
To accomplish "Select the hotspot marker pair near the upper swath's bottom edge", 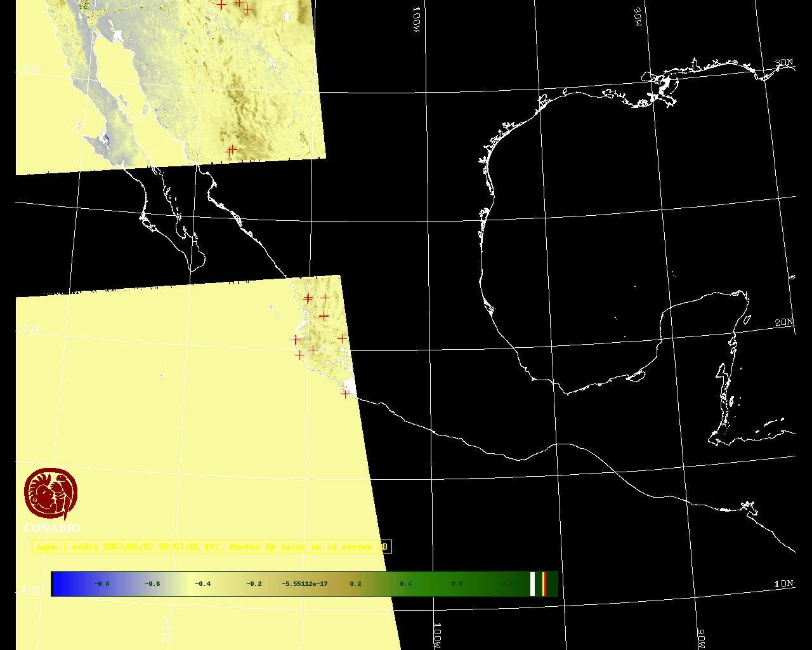I will coord(231,150).
